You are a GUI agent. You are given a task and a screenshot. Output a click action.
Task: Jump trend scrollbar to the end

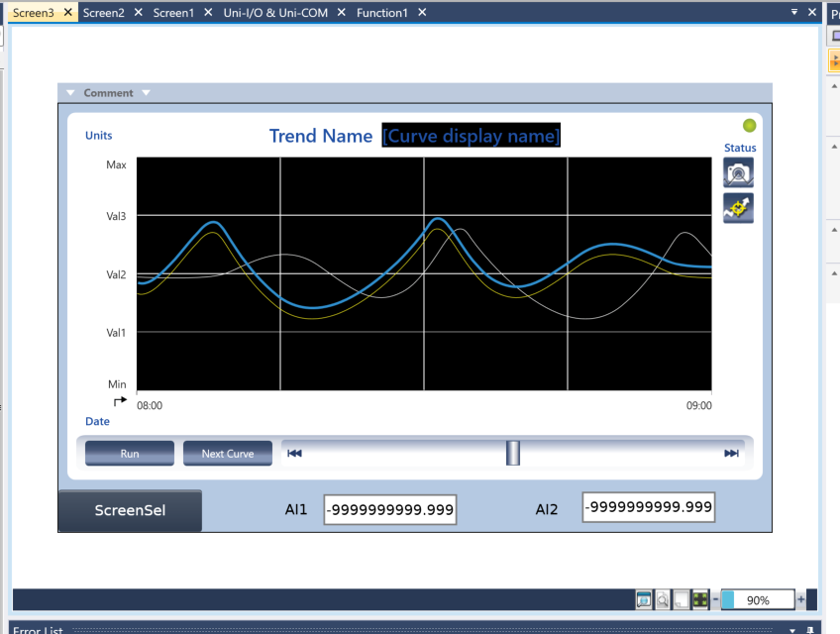coord(731,454)
